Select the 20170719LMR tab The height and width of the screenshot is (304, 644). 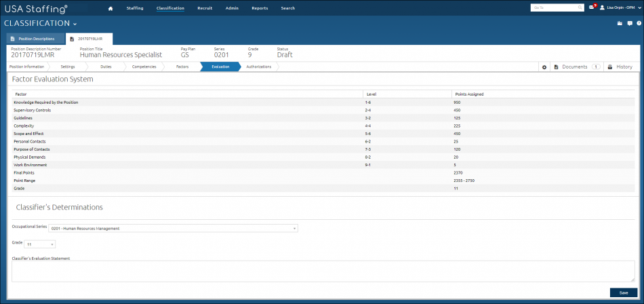pos(89,39)
